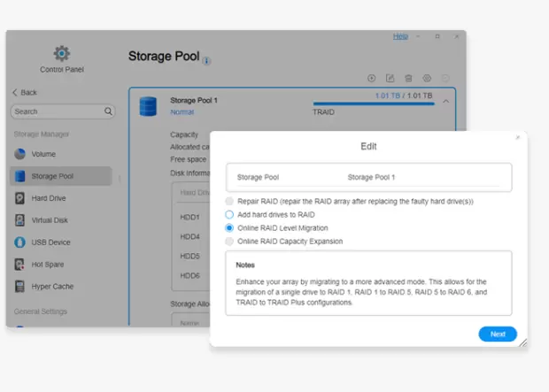The height and width of the screenshot is (392, 549).
Task: Select Add hard drives to RAID option
Action: 230,214
